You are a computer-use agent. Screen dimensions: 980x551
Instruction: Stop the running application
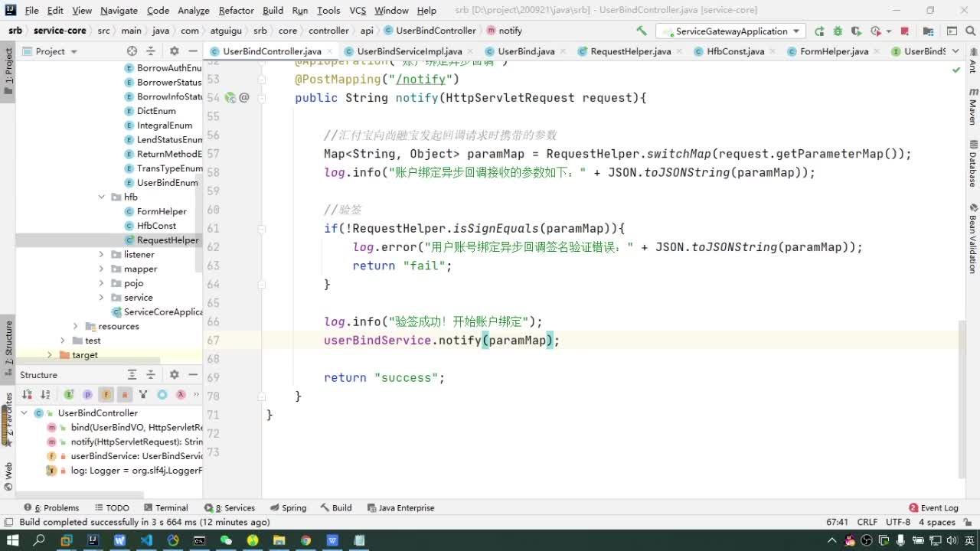pos(905,31)
